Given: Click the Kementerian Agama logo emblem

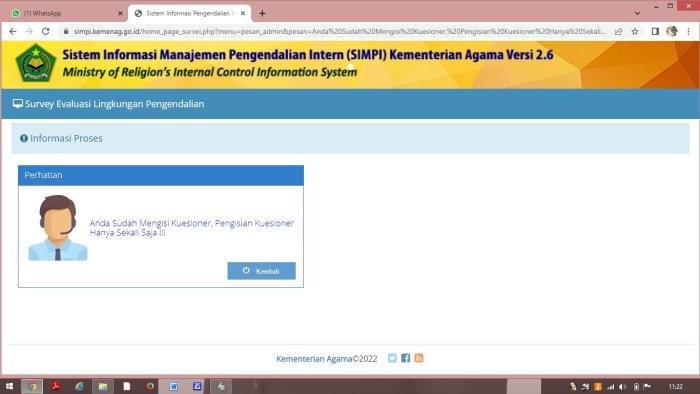Looking at the screenshot, I should pos(36,63).
